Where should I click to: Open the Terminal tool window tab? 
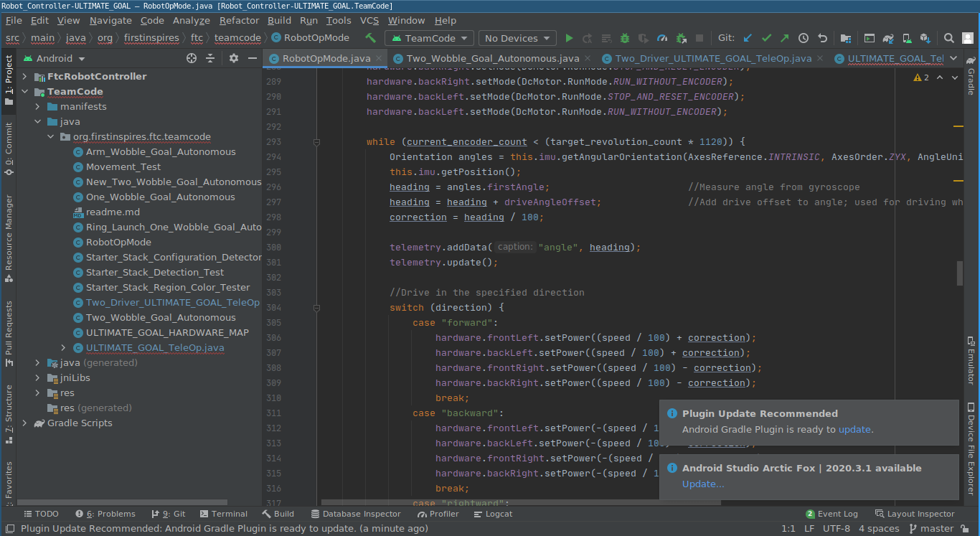click(224, 514)
